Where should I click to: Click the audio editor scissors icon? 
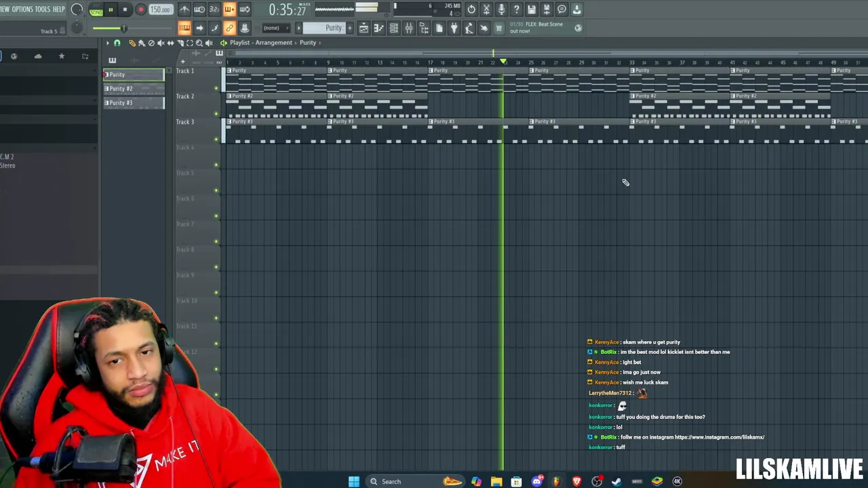coord(486,9)
